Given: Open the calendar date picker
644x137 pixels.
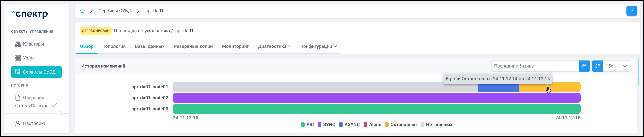Looking at the screenshot, I should click(x=584, y=66).
